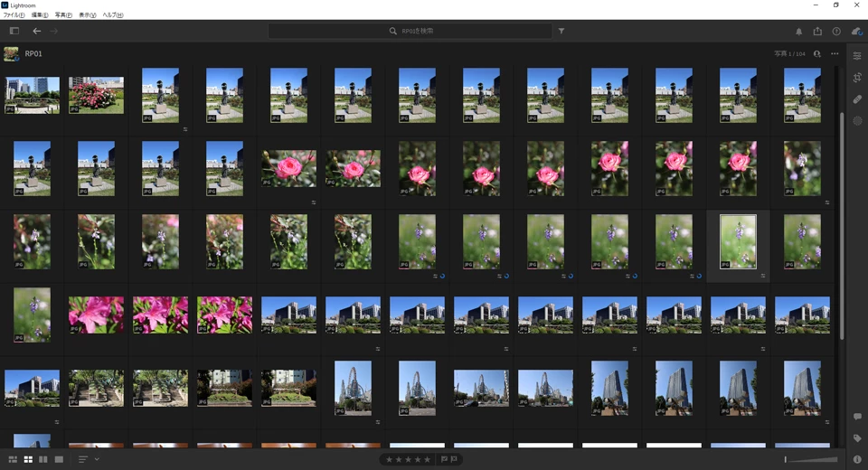Open the Edit sliders panel icon
The image size is (868, 470).
point(857,56)
